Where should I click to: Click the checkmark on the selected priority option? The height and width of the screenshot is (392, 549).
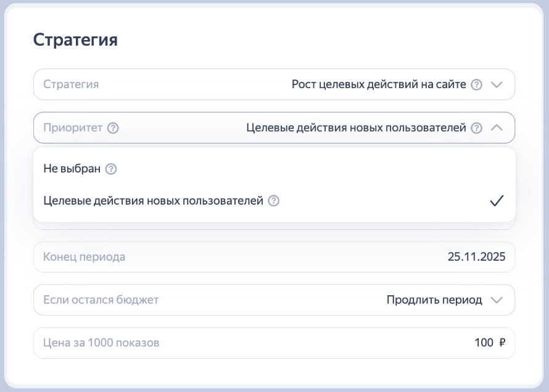point(497,201)
